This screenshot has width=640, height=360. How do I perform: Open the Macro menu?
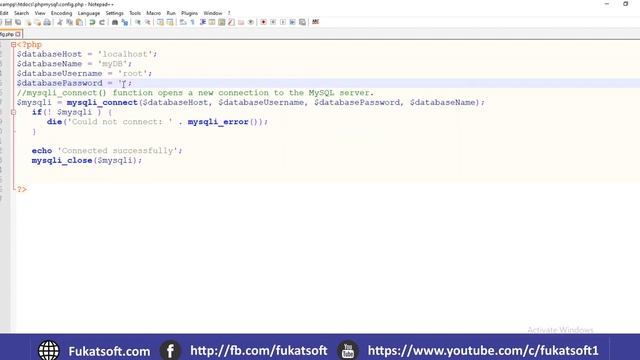point(153,13)
